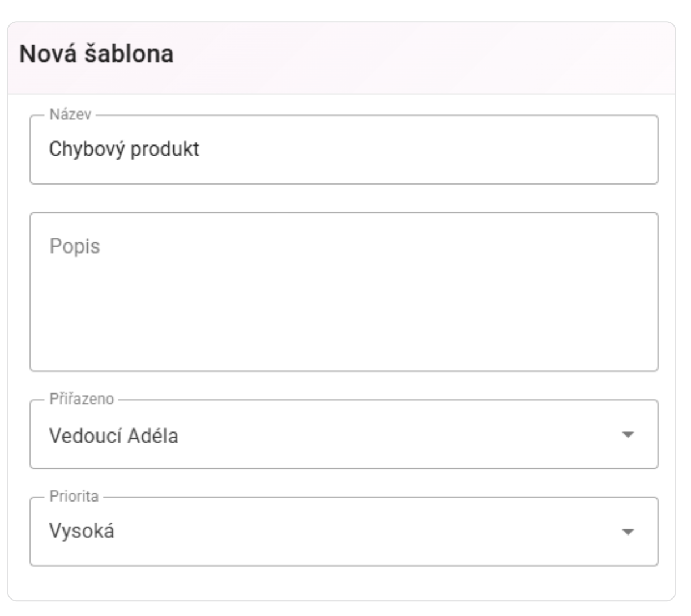Click empty space inside Popis box bottom
Image resolution: width=691 pixels, height=616 pixels.
(x=344, y=340)
